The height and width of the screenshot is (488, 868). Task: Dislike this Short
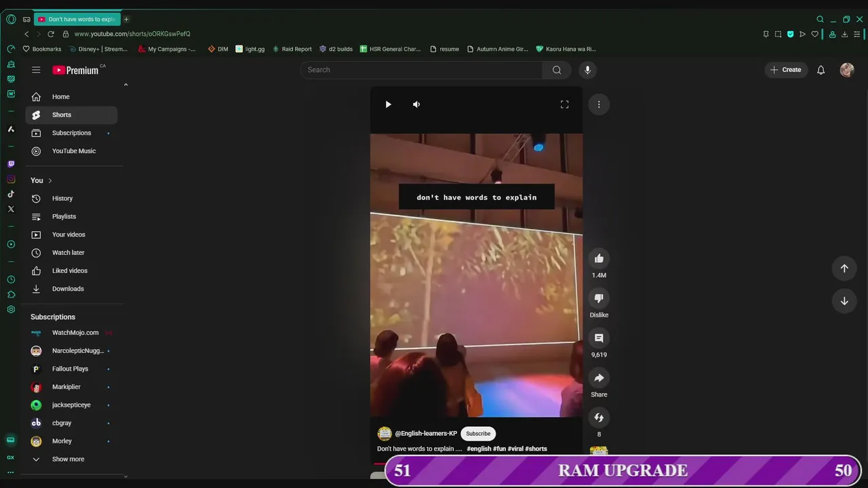click(x=599, y=298)
